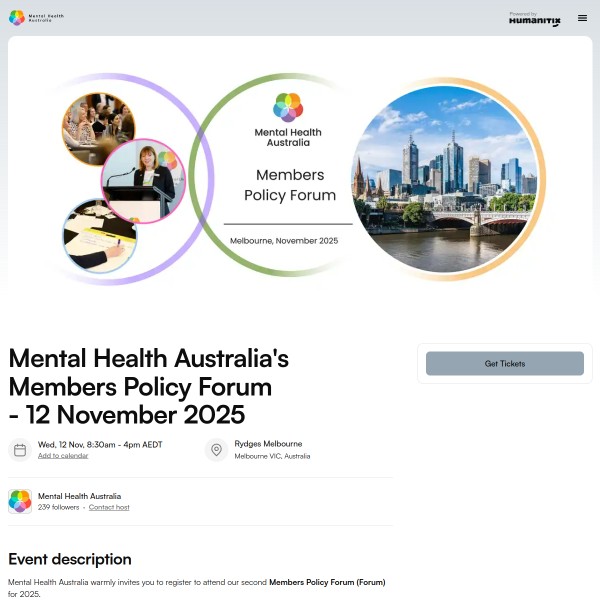Click the Event description heading
The height and width of the screenshot is (600, 600).
70,559
